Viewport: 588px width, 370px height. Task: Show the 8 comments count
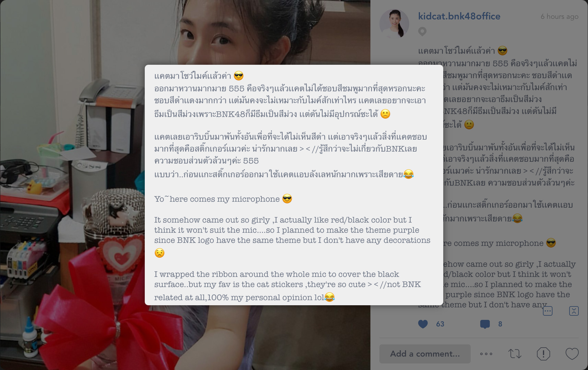[500, 324]
